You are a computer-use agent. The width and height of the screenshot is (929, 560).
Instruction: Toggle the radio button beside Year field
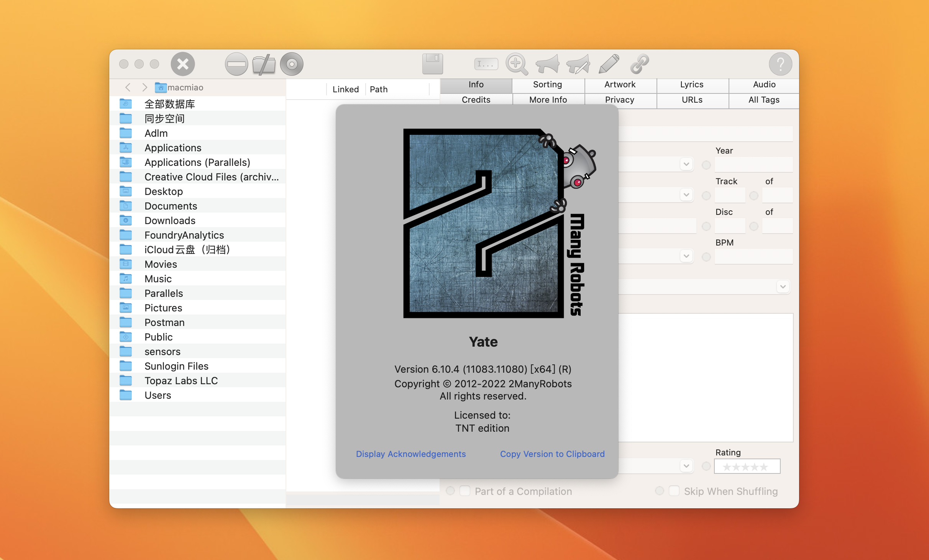[706, 165]
